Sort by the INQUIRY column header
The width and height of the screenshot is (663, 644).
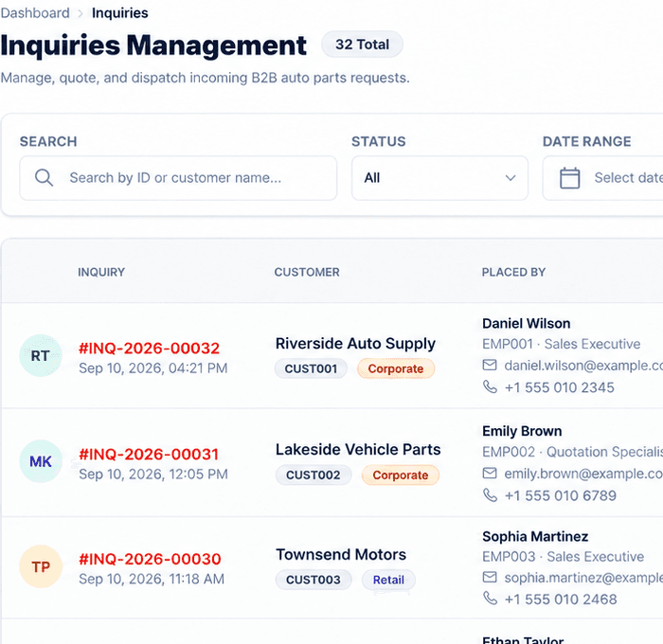coord(101,272)
